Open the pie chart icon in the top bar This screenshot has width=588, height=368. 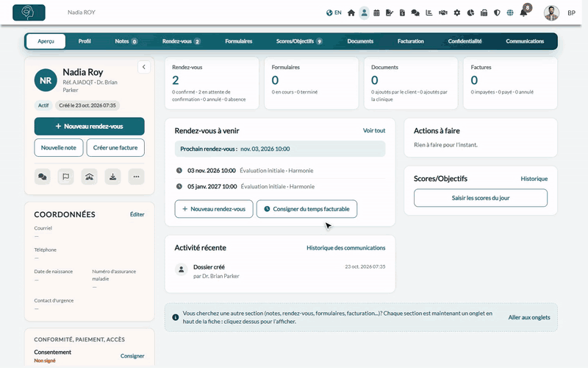(x=470, y=13)
